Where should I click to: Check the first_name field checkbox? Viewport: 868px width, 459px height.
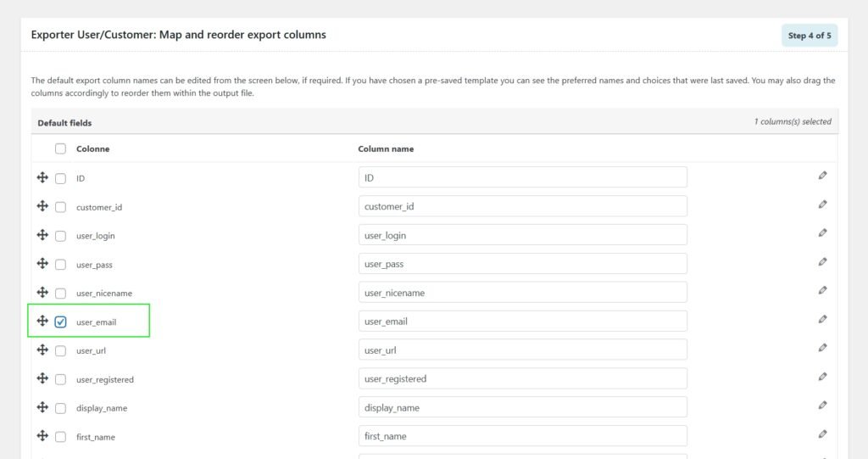[x=60, y=437]
